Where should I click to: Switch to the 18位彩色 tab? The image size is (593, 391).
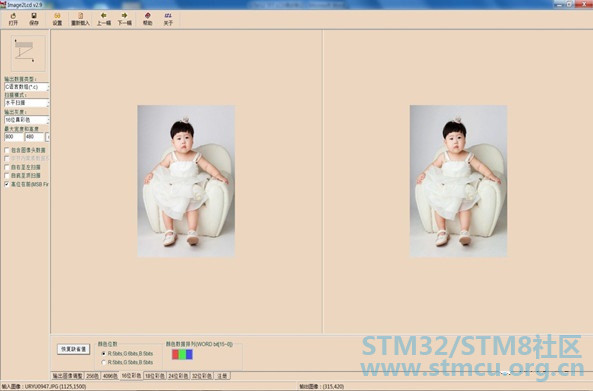coord(155,376)
